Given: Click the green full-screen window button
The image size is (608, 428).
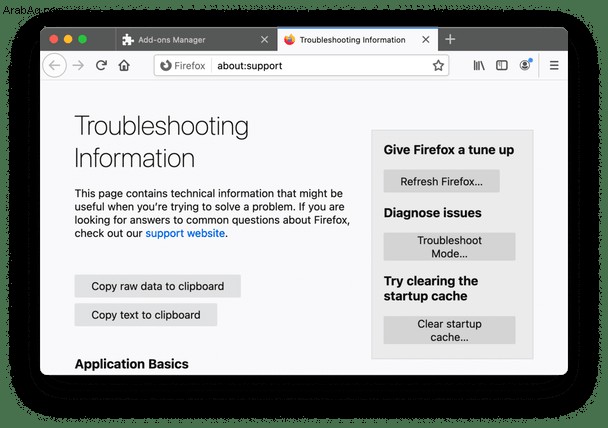Looking at the screenshot, I should 82,39.
